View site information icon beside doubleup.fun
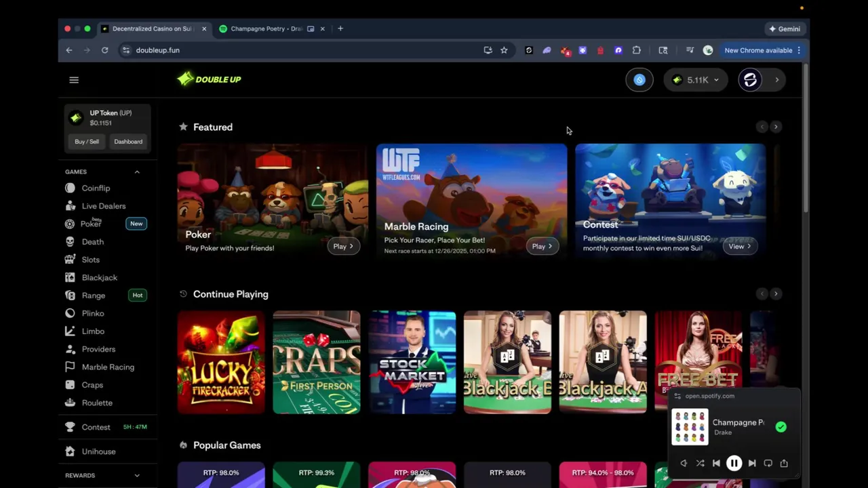The width and height of the screenshot is (868, 488). [x=125, y=50]
